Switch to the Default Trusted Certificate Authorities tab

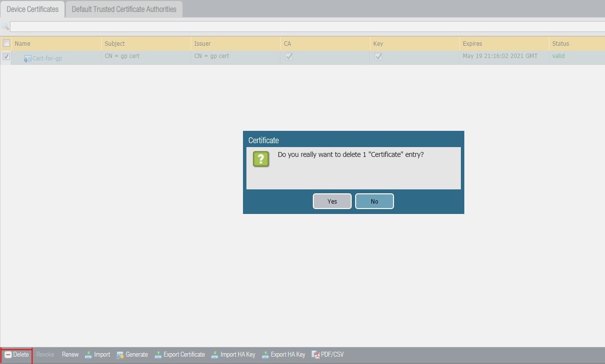coord(123,9)
